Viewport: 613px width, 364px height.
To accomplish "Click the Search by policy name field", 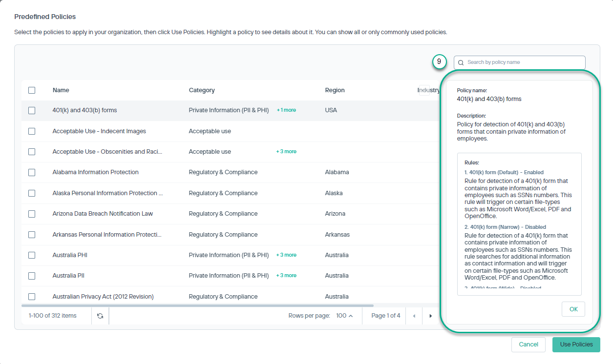I will (x=519, y=62).
